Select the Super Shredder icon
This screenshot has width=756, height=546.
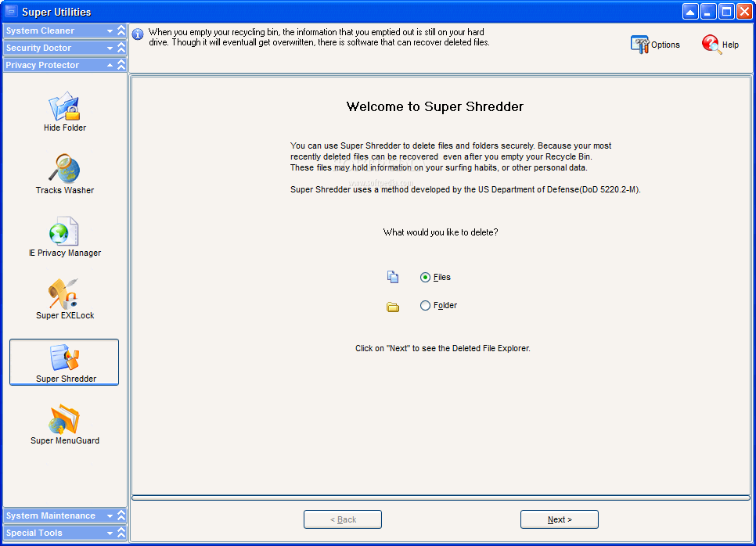point(64,357)
